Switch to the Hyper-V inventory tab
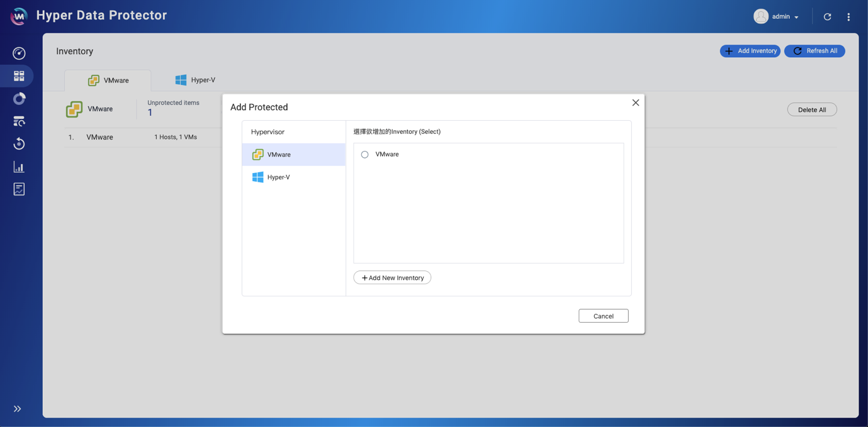 pos(195,80)
